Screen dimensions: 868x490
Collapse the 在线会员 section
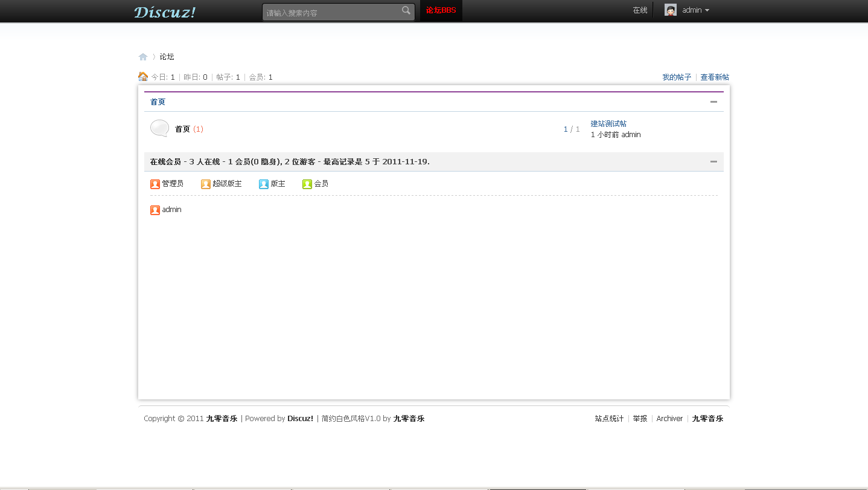[713, 162]
